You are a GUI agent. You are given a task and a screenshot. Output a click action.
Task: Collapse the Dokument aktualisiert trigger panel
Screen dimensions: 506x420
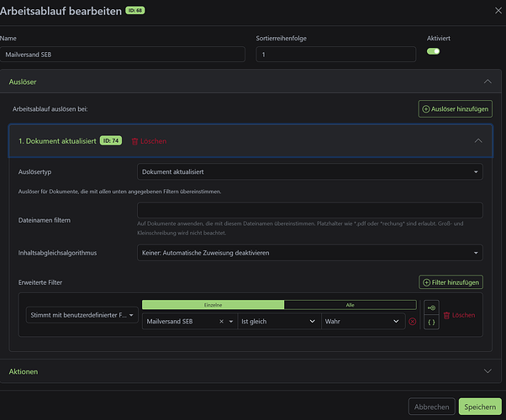(478, 141)
